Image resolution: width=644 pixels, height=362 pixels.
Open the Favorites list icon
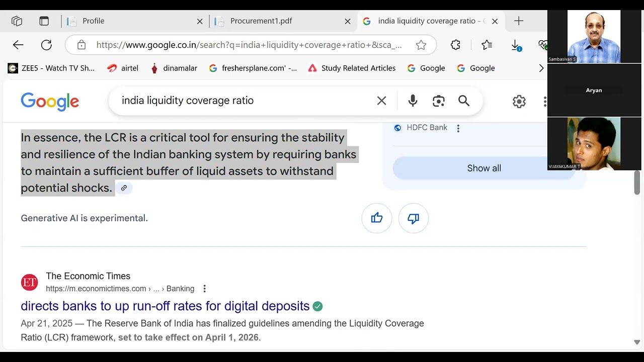coord(487,45)
